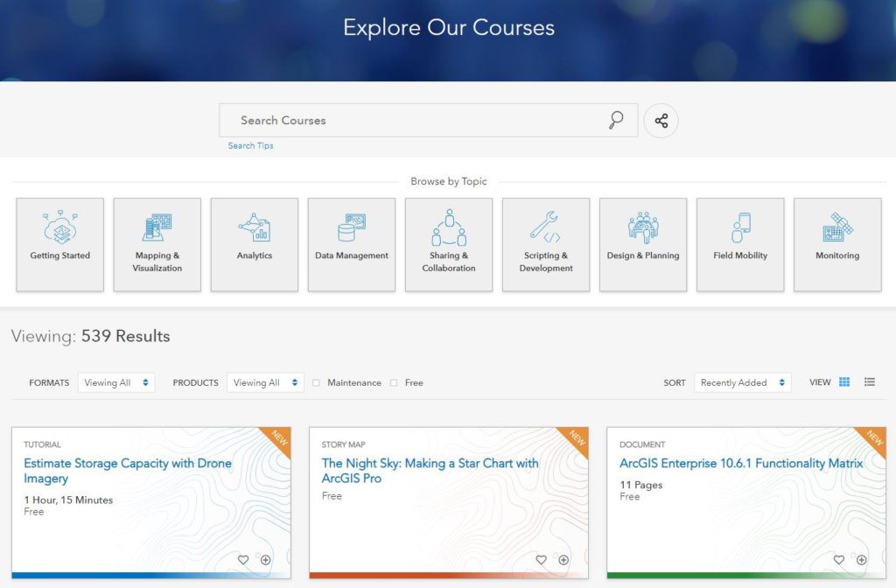Image resolution: width=896 pixels, height=588 pixels.
Task: Choose the Monitoring topic tile
Action: click(x=837, y=244)
